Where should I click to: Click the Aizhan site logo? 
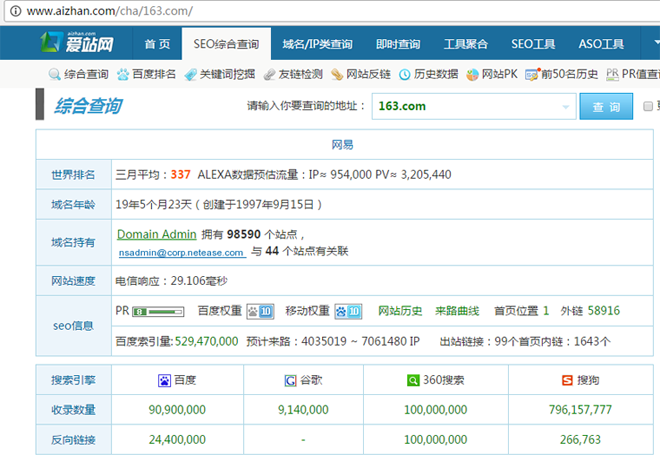click(x=77, y=43)
